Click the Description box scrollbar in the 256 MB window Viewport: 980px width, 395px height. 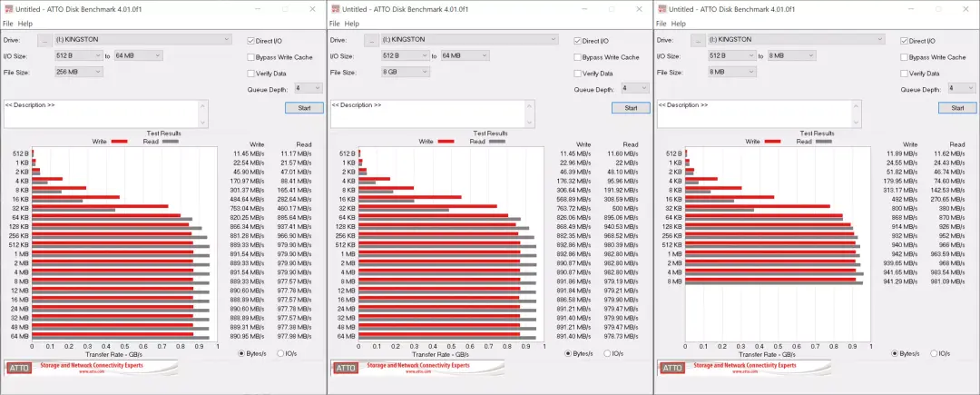[x=203, y=114]
